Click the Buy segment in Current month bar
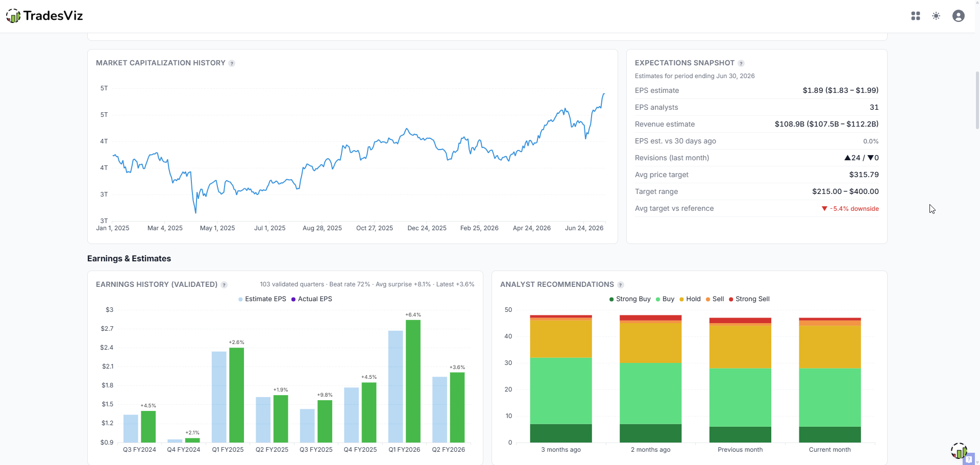The height and width of the screenshot is (465, 980). point(830,398)
